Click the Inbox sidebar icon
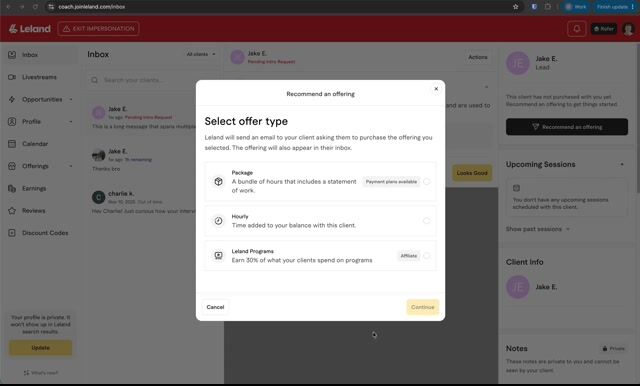The width and height of the screenshot is (640, 386). coord(12,55)
